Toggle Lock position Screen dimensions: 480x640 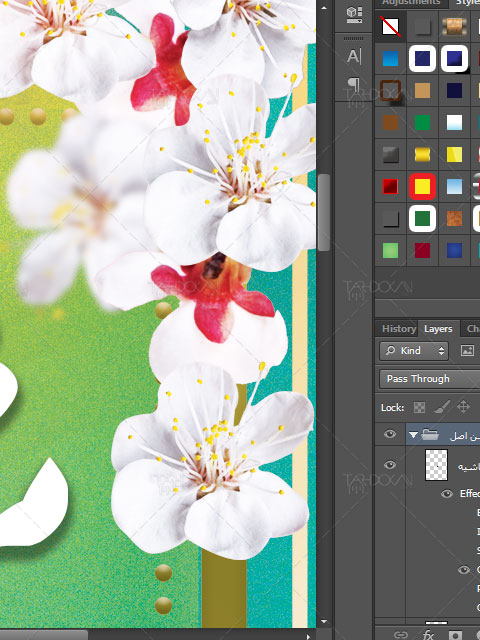(x=463, y=407)
